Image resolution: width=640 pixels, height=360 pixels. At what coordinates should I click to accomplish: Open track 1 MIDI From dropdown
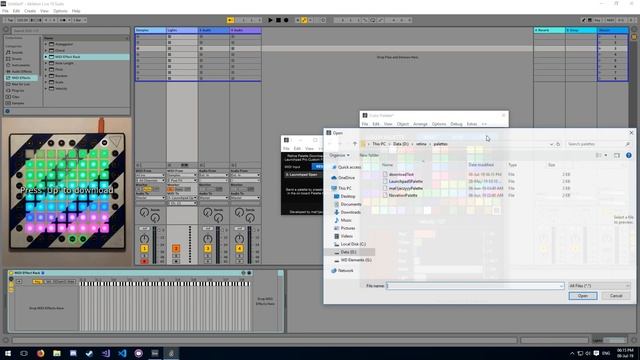(x=150, y=175)
